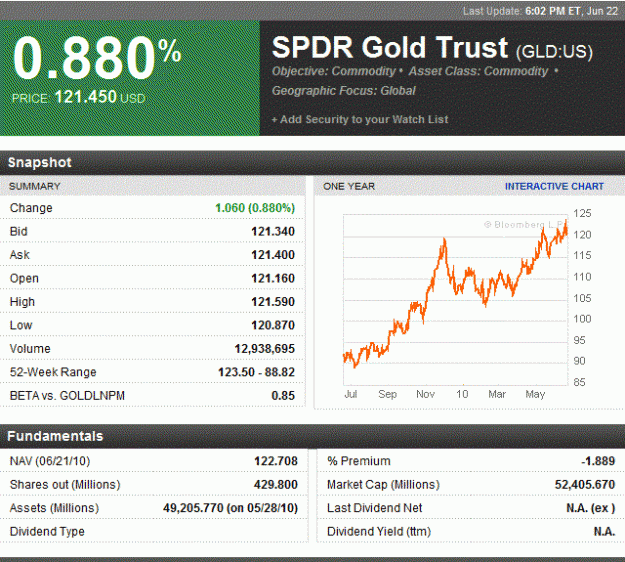Screen dimensions: 625x562
Task: Select the 52-Week Range value 123.50 - 88.82
Action: click(x=256, y=372)
